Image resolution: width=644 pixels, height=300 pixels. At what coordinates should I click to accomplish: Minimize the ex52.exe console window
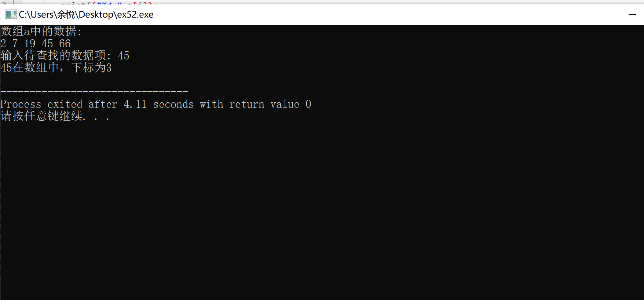(632, 14)
